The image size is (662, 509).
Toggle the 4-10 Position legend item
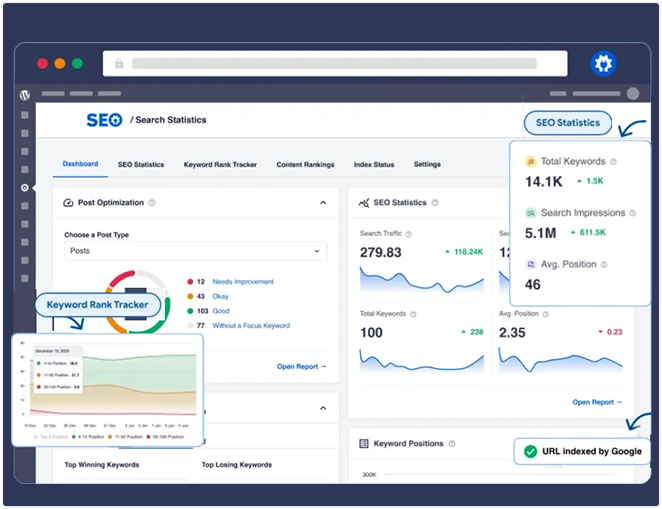pyautogui.click(x=84, y=437)
